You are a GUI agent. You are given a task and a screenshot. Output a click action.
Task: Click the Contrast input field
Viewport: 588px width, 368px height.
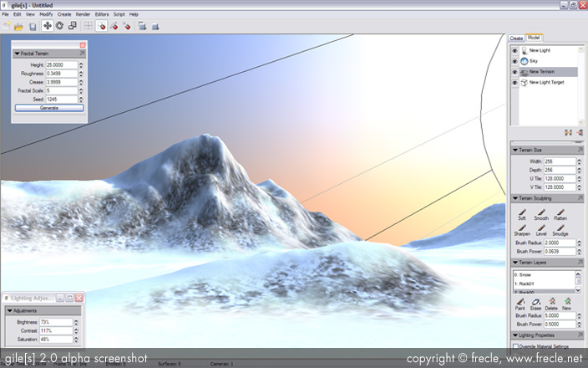coord(56,331)
